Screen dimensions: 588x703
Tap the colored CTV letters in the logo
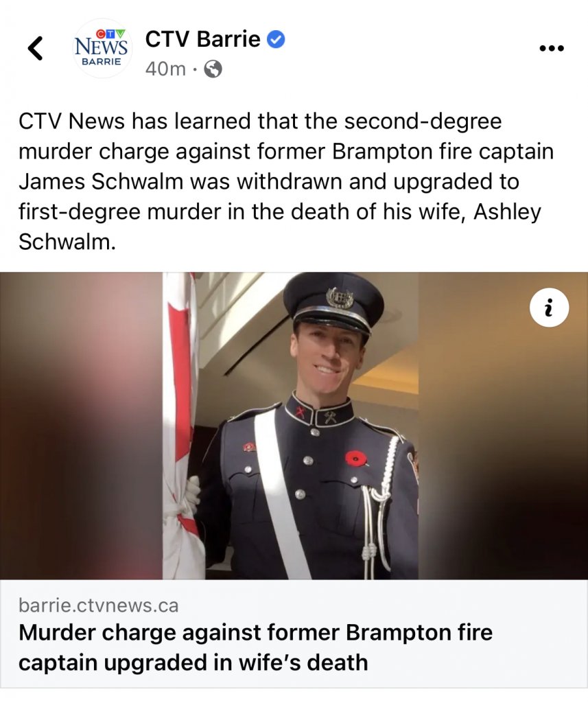click(111, 33)
